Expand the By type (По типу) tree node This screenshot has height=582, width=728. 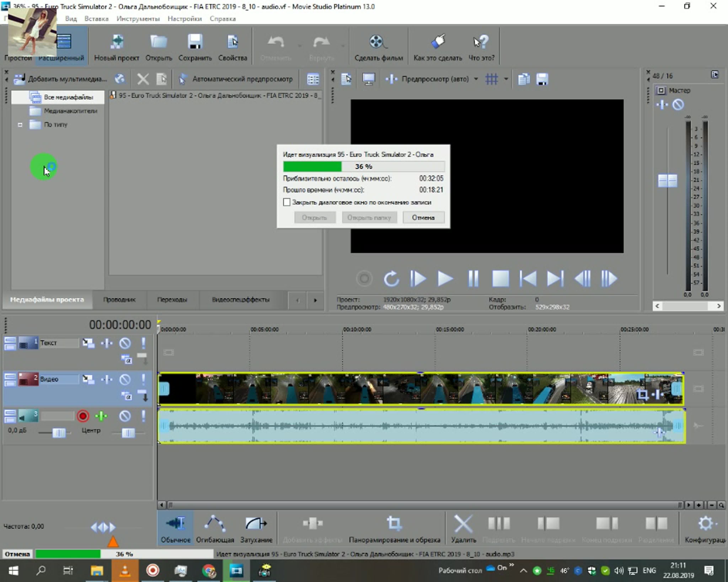tap(20, 125)
